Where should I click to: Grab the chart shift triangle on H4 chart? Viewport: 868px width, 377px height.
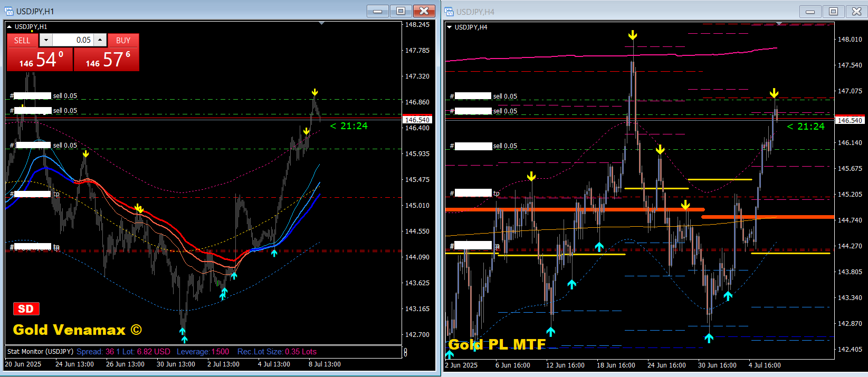(779, 23)
